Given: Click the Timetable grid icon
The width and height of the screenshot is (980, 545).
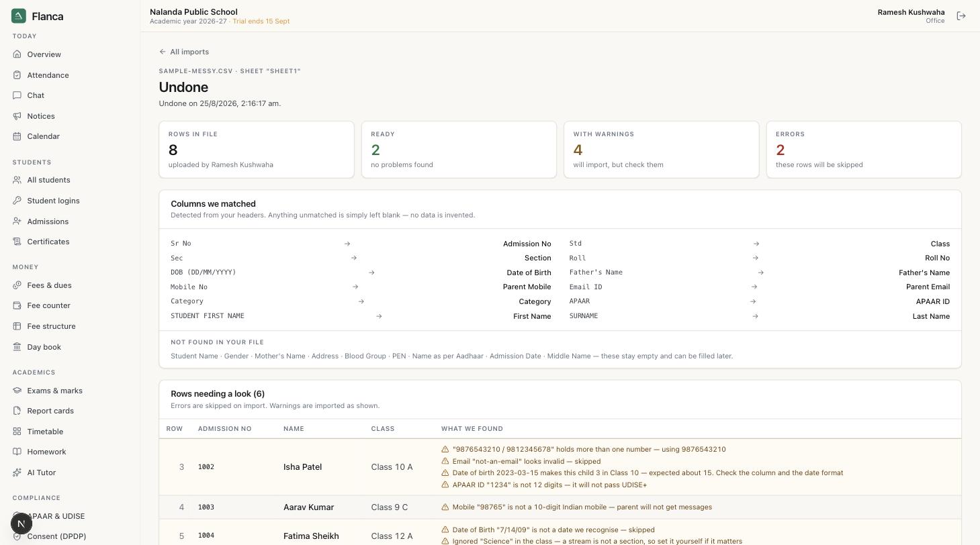Looking at the screenshot, I should [17, 432].
